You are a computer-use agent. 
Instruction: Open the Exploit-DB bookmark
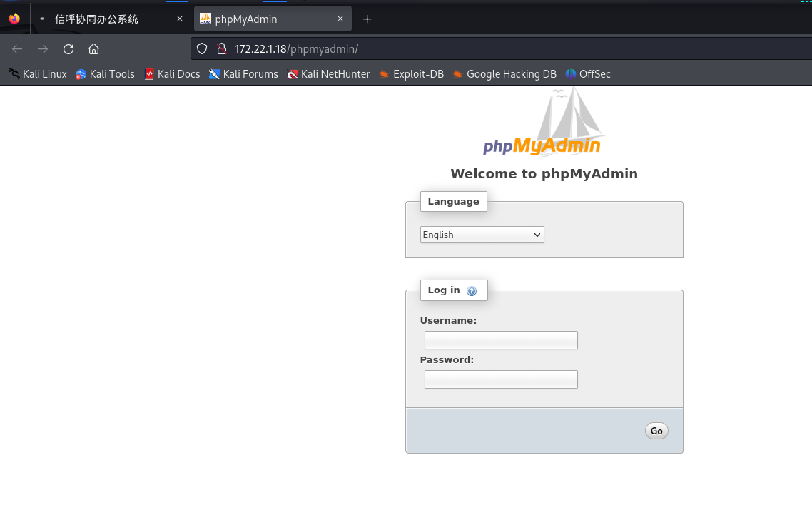(x=412, y=74)
